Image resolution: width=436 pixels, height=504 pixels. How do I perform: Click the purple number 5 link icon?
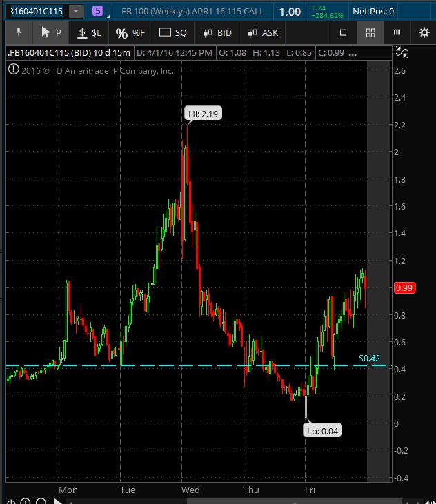(97, 11)
